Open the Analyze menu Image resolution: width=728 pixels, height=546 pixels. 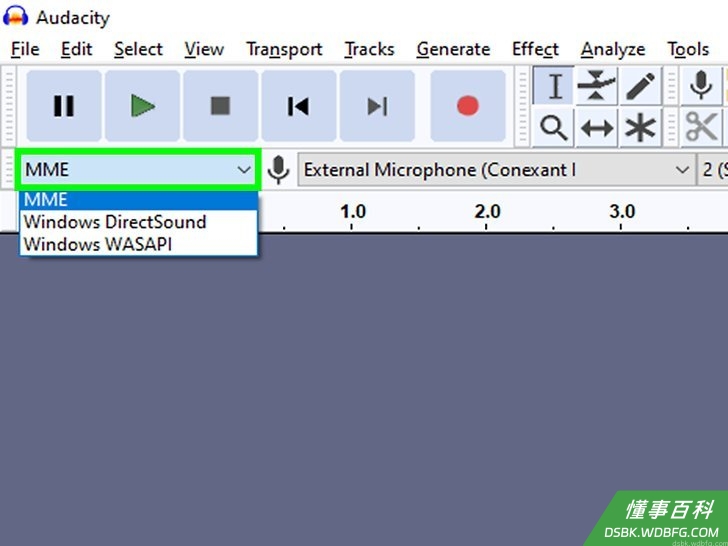613,49
